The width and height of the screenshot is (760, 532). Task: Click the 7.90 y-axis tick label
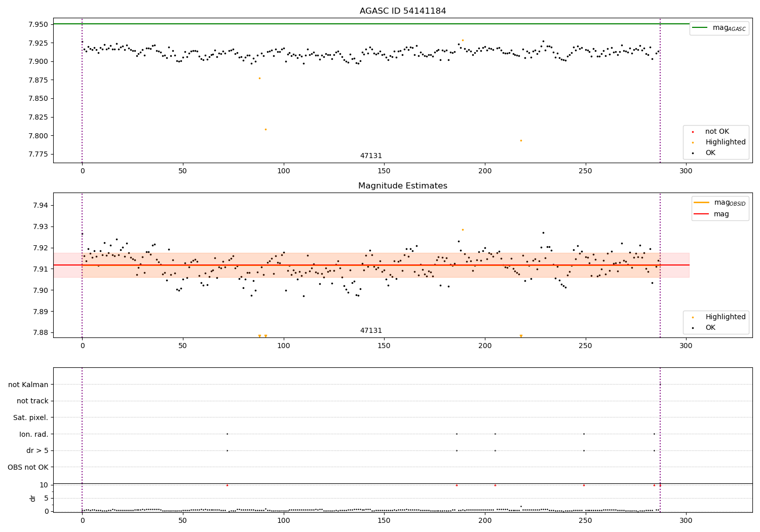click(x=41, y=290)
